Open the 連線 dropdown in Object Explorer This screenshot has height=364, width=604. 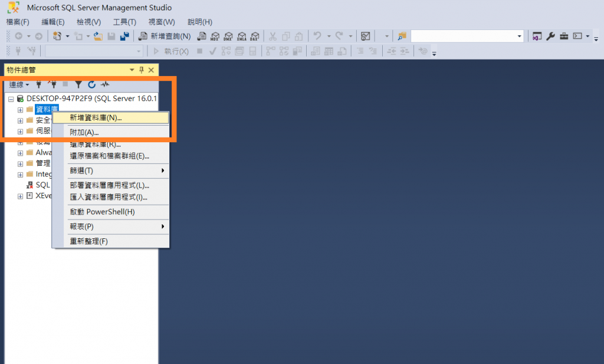pos(19,84)
